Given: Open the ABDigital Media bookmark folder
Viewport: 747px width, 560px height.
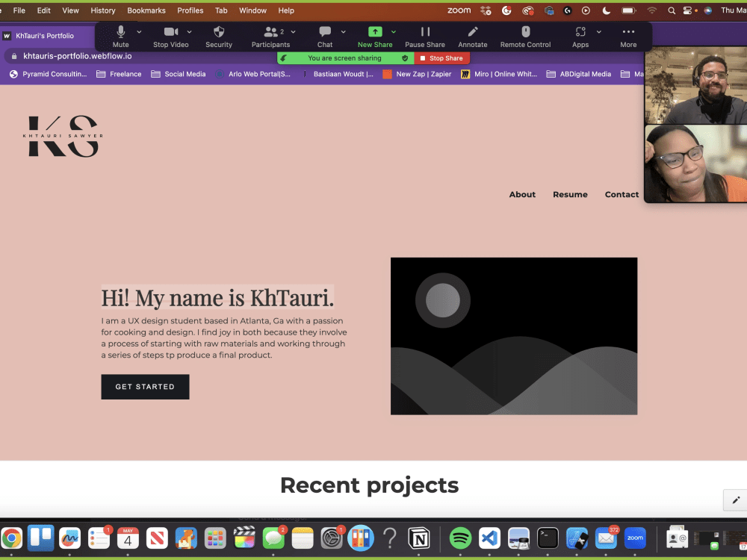Looking at the screenshot, I should (x=579, y=74).
